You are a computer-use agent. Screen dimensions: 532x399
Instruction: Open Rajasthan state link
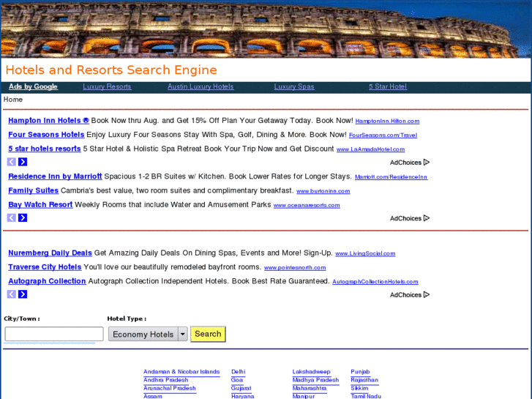[364, 380]
